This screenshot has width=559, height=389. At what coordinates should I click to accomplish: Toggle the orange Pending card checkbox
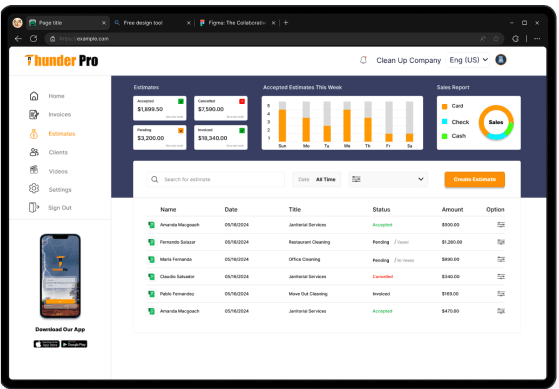181,130
